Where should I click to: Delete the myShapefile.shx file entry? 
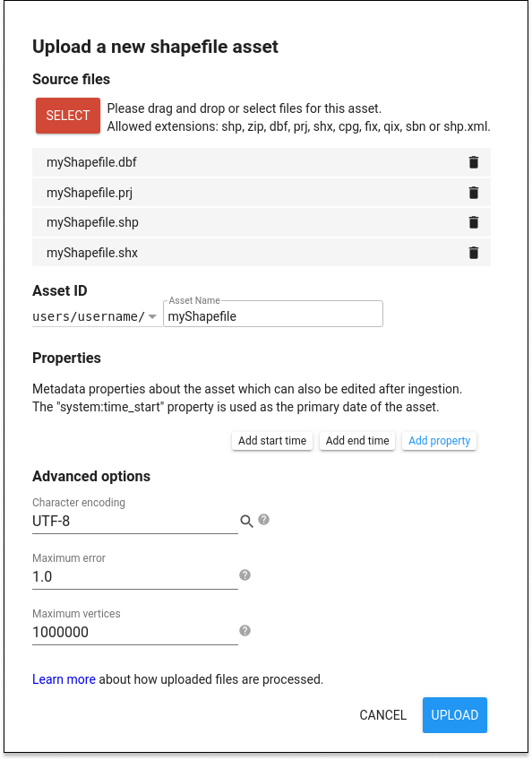point(474,253)
